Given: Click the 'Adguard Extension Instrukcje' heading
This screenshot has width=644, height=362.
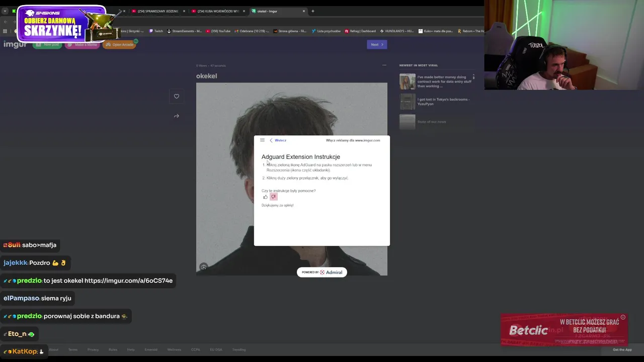Looking at the screenshot, I should 301,157.
